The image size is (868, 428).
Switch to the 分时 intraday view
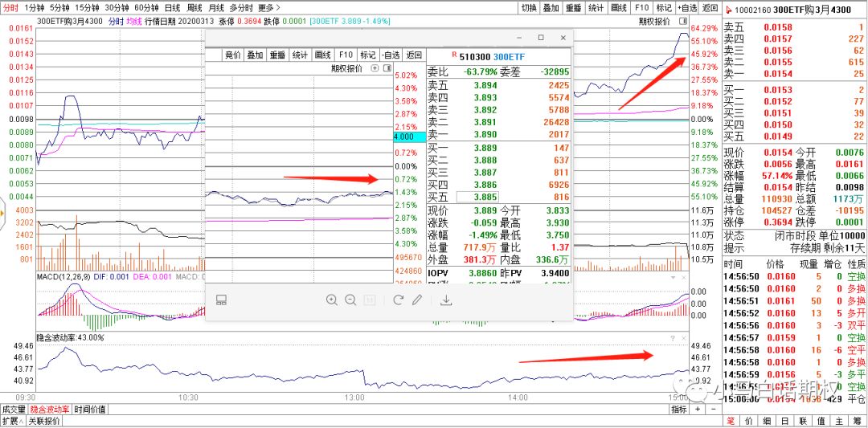pyautogui.click(x=10, y=8)
